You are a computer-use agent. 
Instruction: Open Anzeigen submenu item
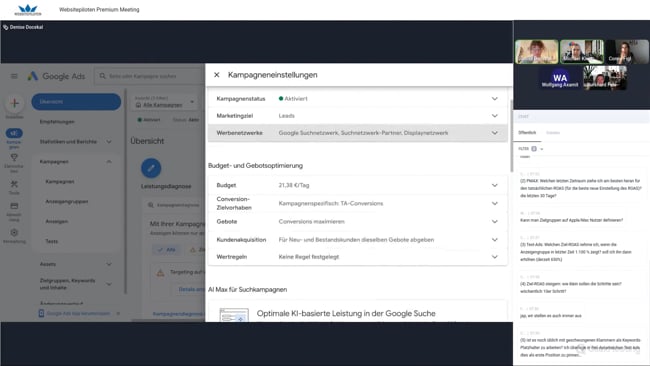(x=57, y=221)
